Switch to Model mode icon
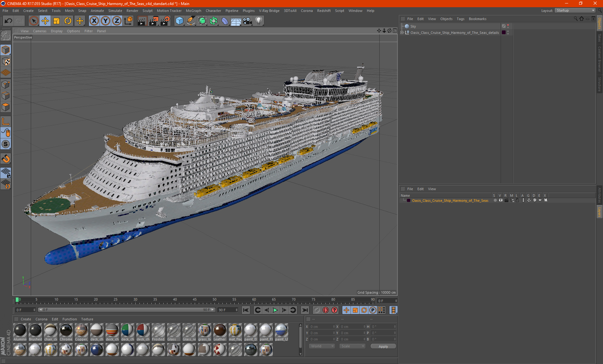603x364 pixels. (x=6, y=50)
